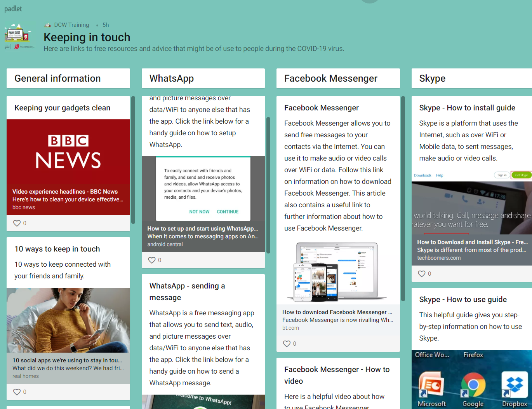Open the android central WhatsApp setup link
The image size is (532, 409).
click(203, 236)
